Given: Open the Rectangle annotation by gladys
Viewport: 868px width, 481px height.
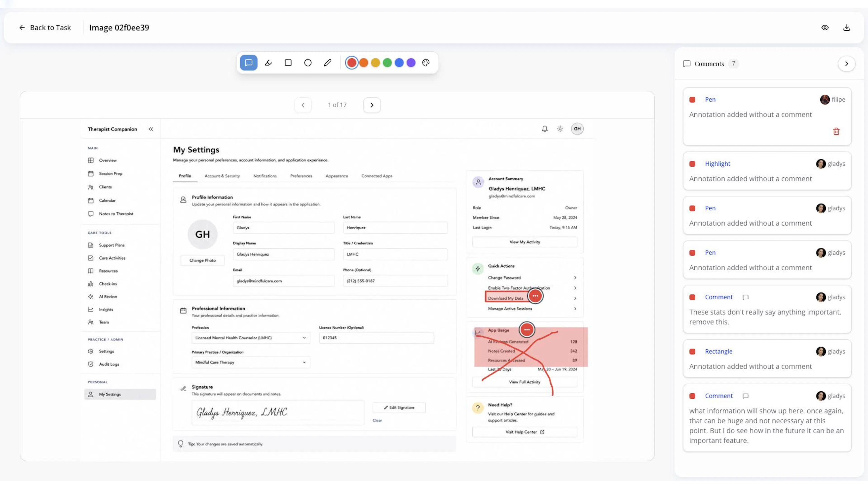Looking at the screenshot, I should tap(767, 359).
